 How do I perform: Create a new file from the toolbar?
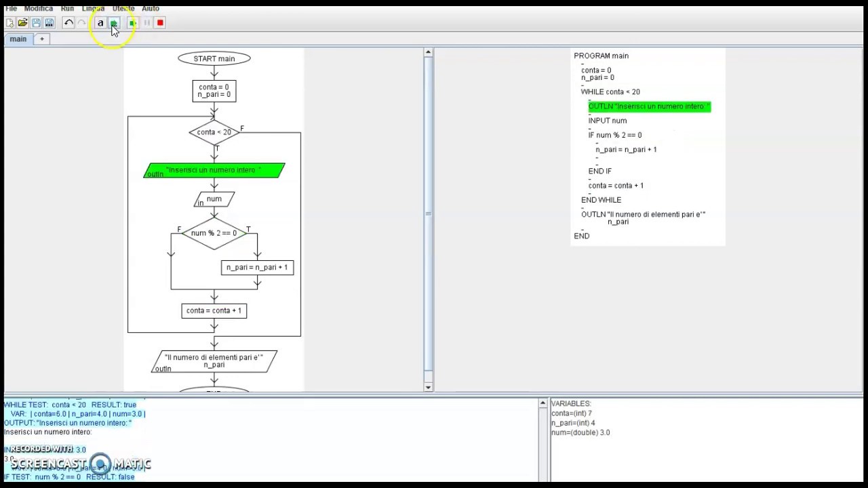[9, 23]
